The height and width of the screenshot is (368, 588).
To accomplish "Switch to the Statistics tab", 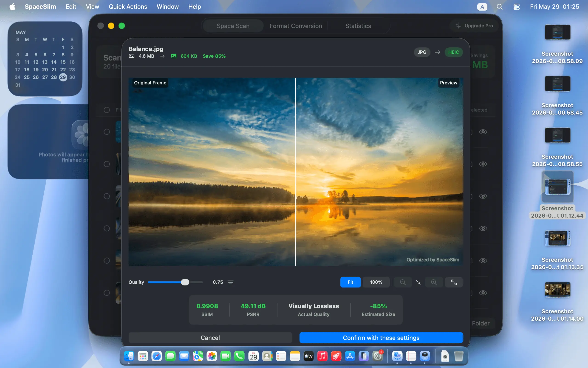I will pyautogui.click(x=358, y=26).
